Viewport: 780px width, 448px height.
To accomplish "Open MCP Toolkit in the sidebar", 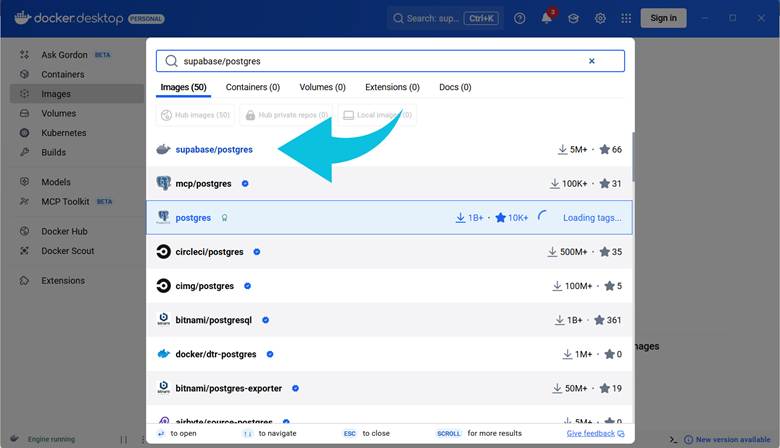I will 65,201.
